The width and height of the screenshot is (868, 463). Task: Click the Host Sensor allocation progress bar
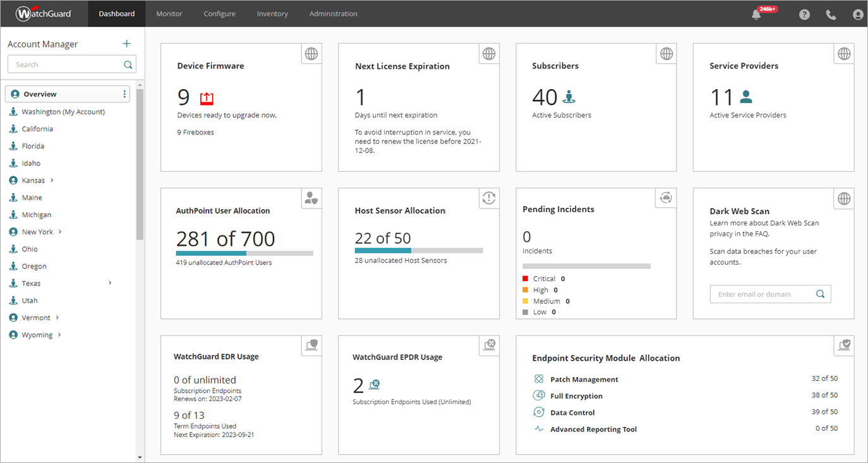click(x=419, y=251)
